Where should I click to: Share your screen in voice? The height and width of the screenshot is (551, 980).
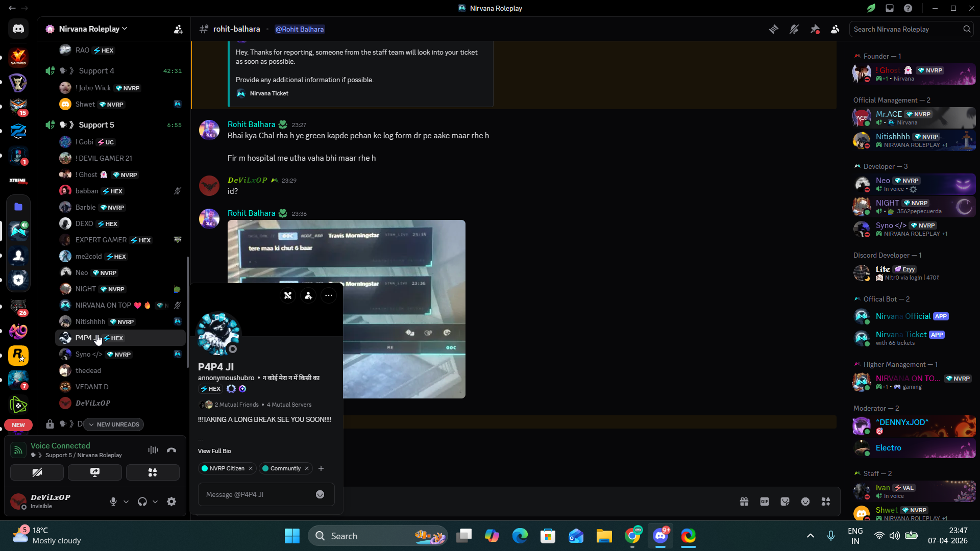pos(95,472)
